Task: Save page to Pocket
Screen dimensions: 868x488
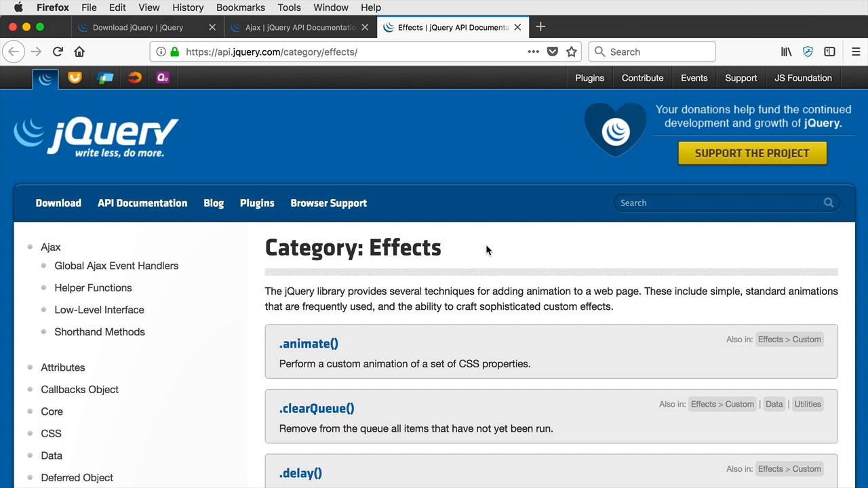Action: 553,52
